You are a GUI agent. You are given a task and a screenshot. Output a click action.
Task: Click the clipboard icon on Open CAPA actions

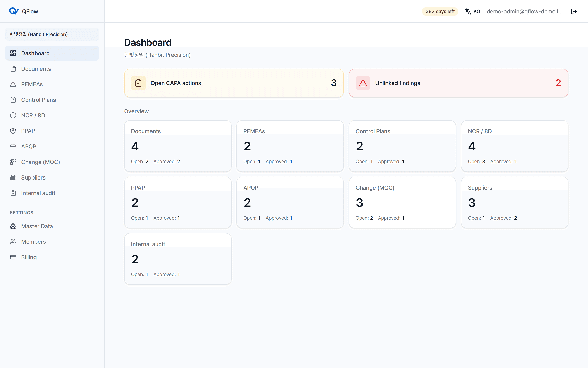(138, 83)
